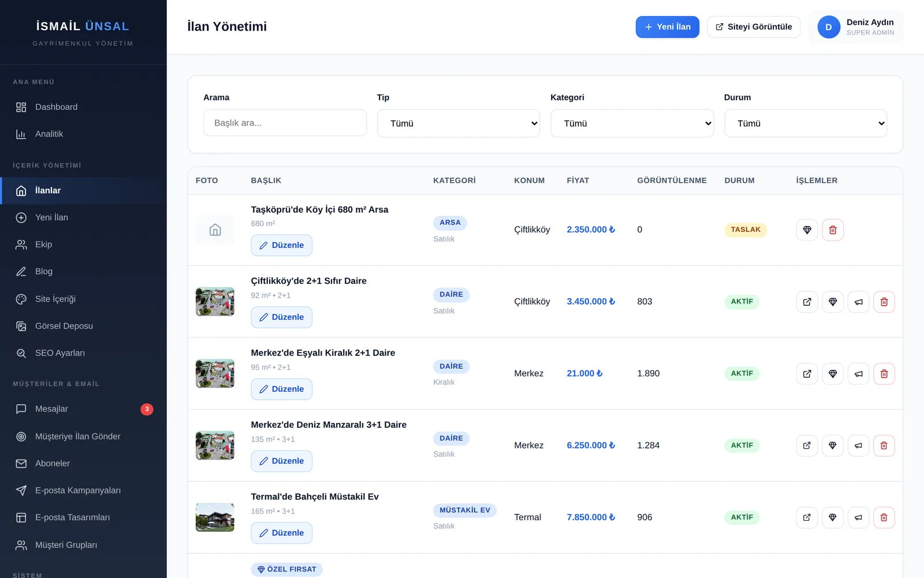Click trash icon for Merkez'de Eşyalı Kiralık Daire
Screen dimensions: 924x578
884,374
